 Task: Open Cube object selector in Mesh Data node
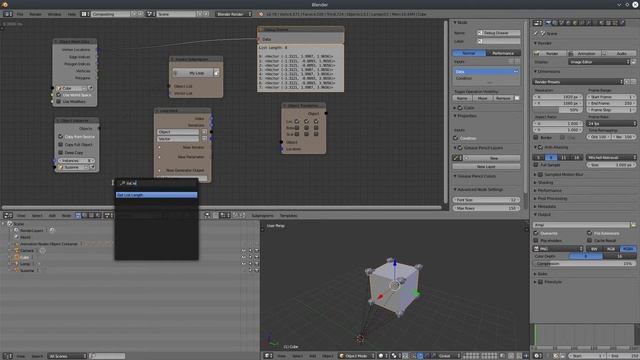coord(72,88)
